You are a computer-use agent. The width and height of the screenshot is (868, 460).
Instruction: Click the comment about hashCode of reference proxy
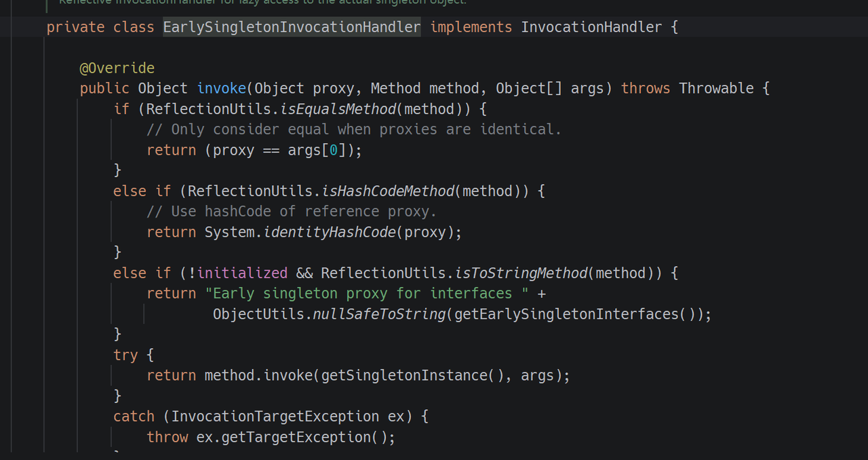tap(292, 212)
